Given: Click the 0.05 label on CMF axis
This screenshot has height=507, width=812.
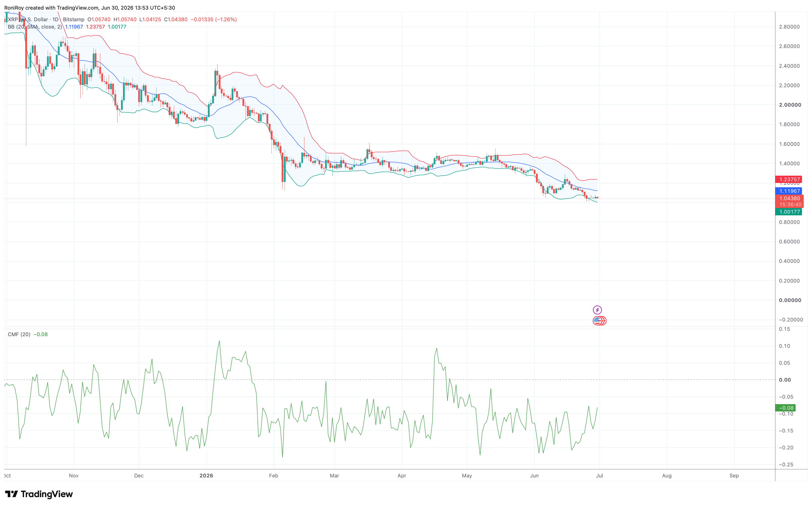Looking at the screenshot, I should click(x=784, y=363).
